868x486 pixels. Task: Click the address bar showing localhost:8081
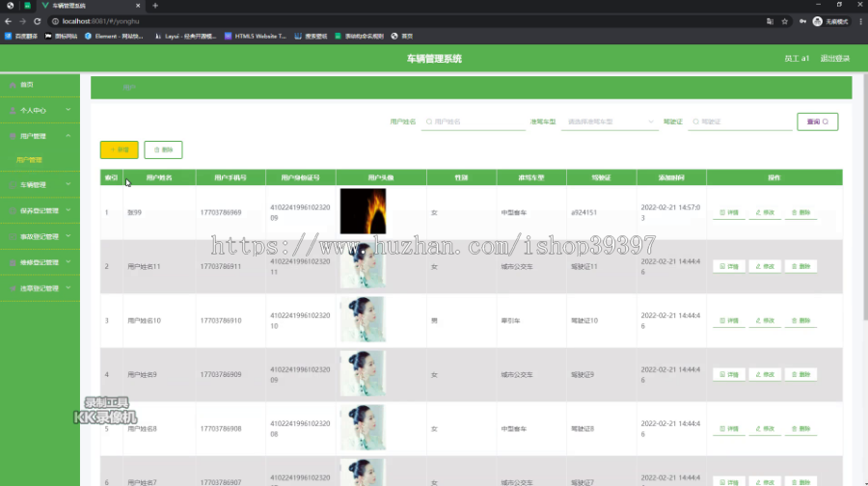404,21
